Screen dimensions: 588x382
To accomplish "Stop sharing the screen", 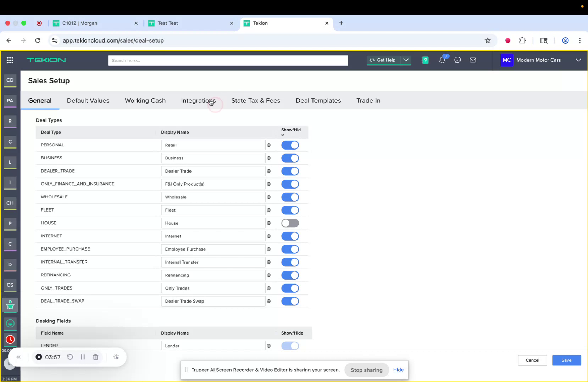I will (x=366, y=370).
